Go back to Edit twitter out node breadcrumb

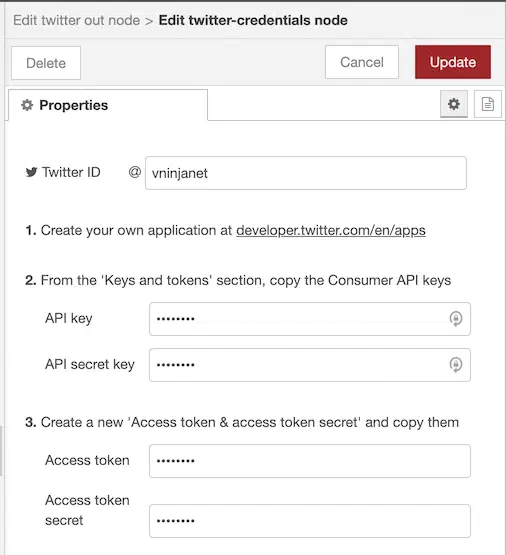point(76,20)
